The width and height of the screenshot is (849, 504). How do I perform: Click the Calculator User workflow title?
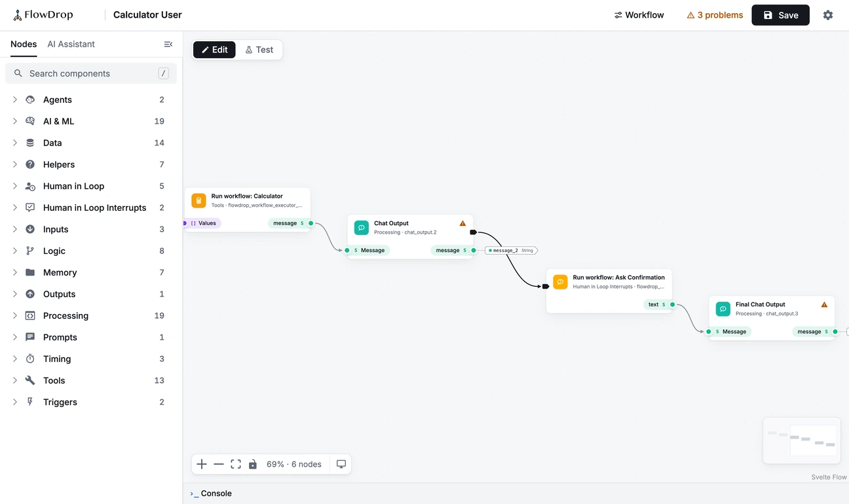click(147, 15)
